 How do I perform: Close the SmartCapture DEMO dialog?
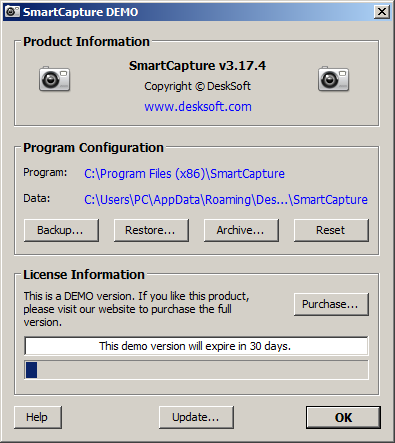click(x=382, y=12)
